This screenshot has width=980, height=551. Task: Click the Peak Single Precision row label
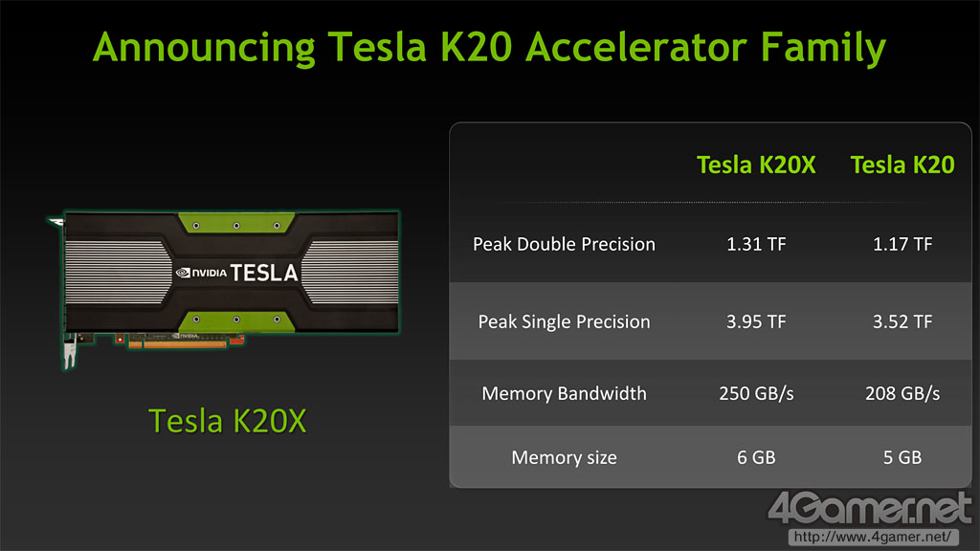click(x=564, y=321)
